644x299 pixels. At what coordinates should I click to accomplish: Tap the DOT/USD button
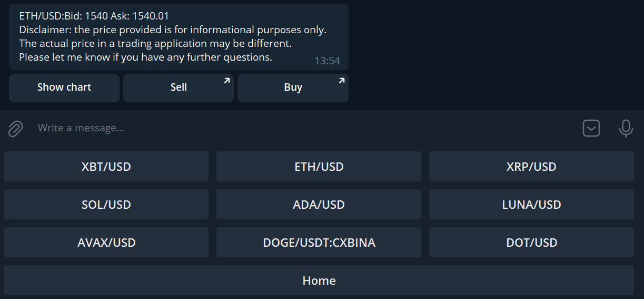pyautogui.click(x=531, y=243)
